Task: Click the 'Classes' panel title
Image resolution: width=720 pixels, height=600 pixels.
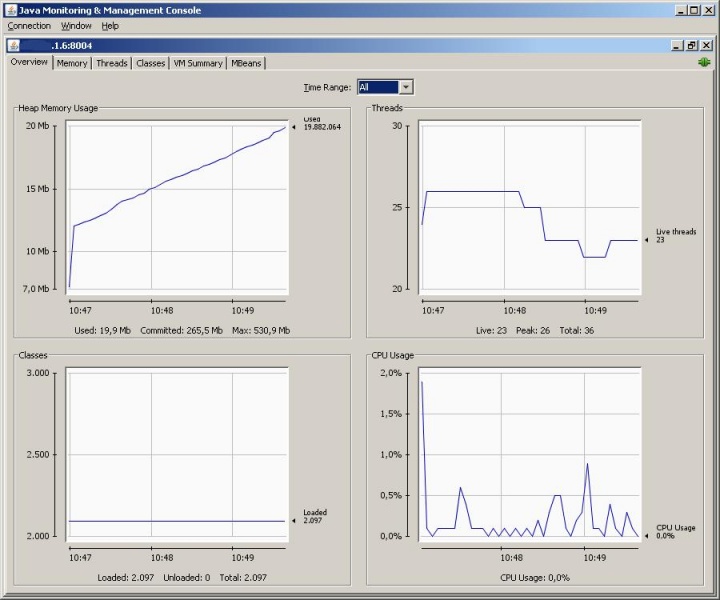Action: [x=33, y=355]
